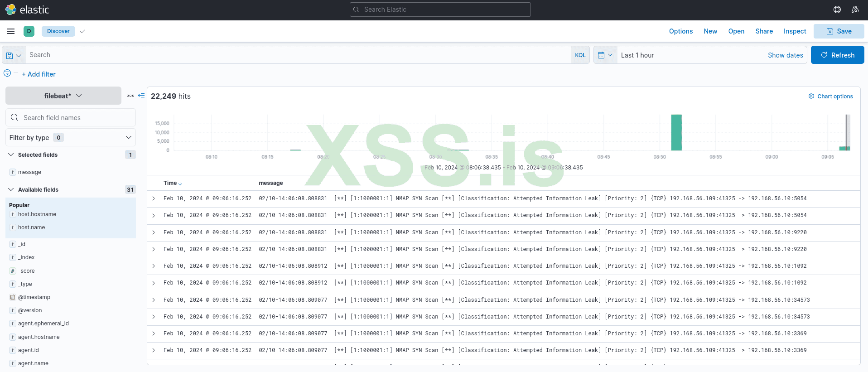Click the Search Elastic input field
Image resolution: width=868 pixels, height=372 pixels.
[440, 10]
